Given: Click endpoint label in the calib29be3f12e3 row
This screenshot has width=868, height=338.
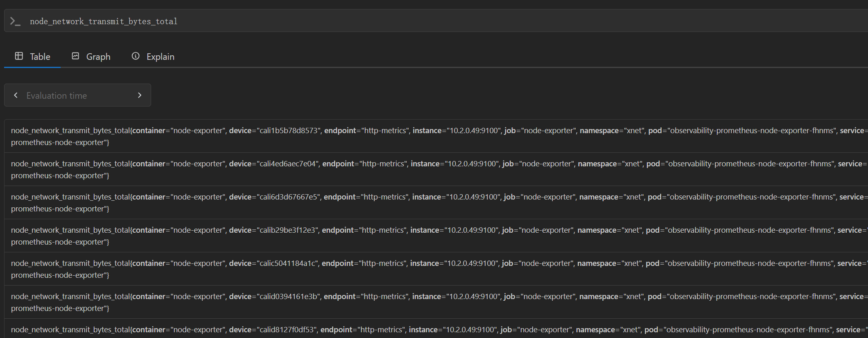Looking at the screenshot, I should pos(338,230).
